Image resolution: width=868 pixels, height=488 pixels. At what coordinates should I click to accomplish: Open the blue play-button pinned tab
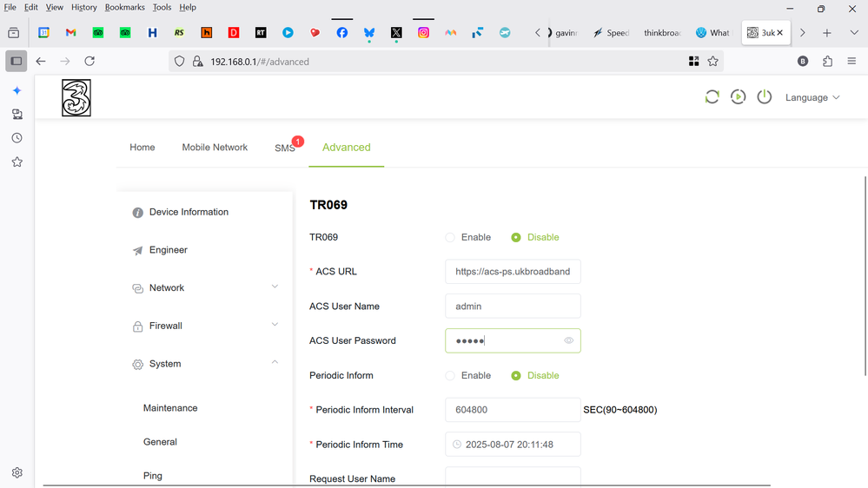click(288, 33)
